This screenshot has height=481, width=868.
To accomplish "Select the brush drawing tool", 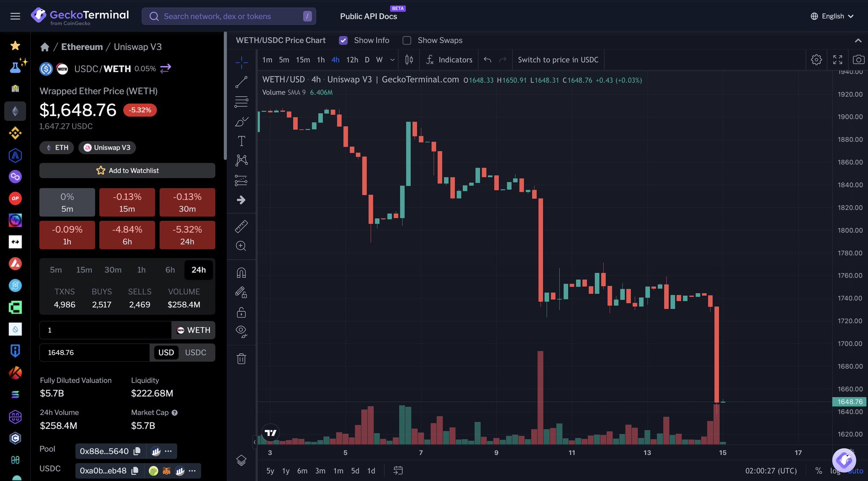I will coord(241,122).
